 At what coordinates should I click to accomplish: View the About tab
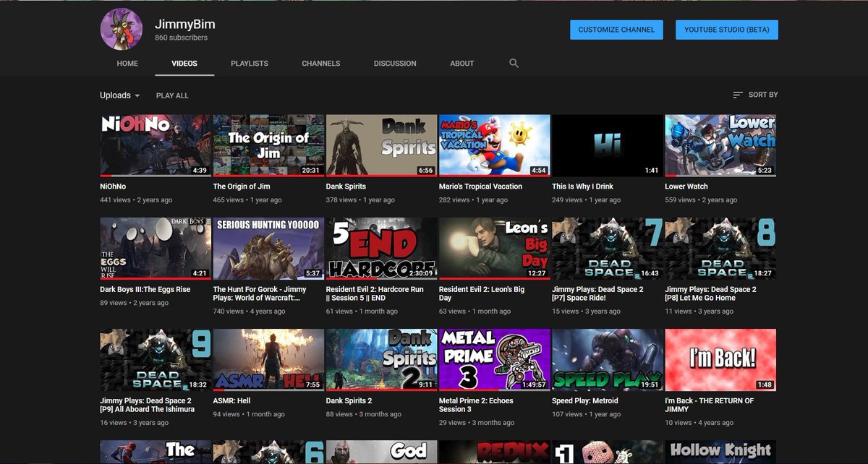[462, 64]
